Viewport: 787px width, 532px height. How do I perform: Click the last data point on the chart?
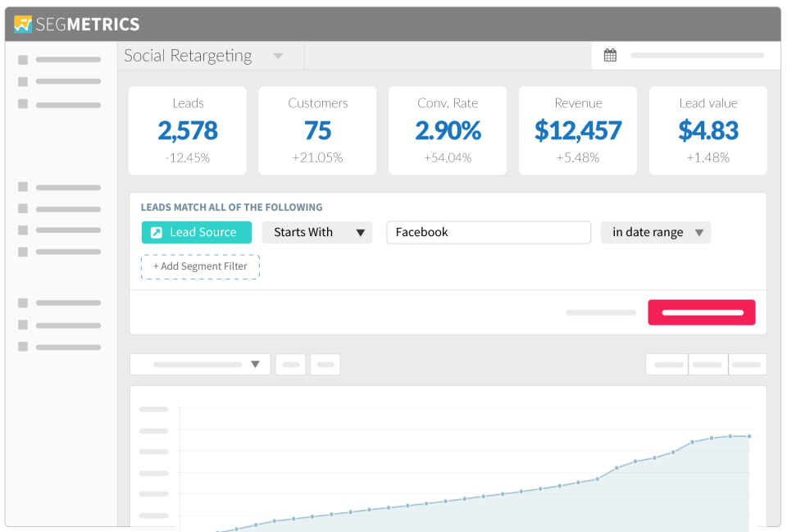pyautogui.click(x=748, y=436)
